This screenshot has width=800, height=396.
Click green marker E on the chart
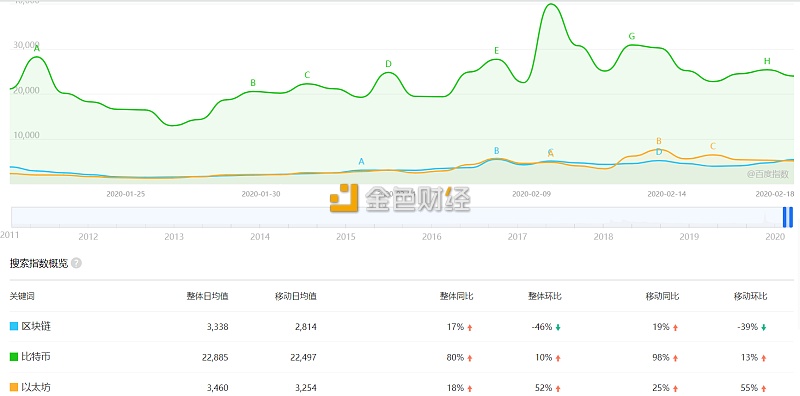click(496, 51)
